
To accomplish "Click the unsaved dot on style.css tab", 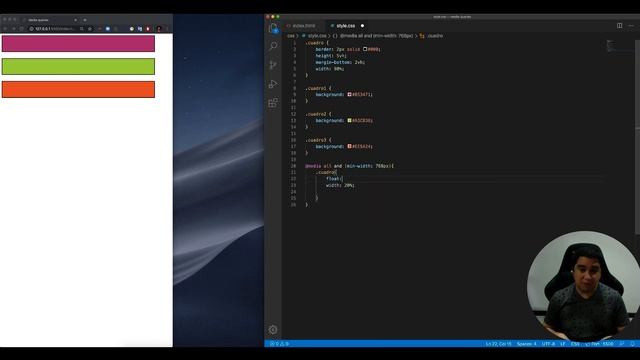I will coord(362,26).
